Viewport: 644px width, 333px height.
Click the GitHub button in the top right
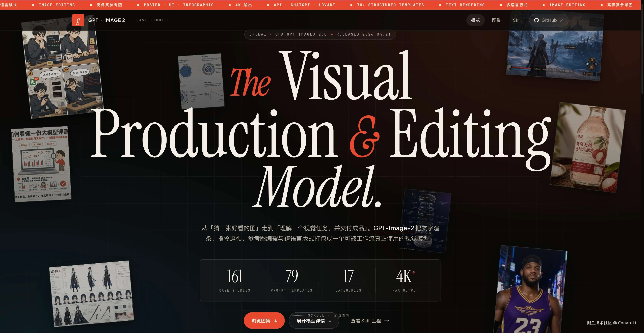549,20
